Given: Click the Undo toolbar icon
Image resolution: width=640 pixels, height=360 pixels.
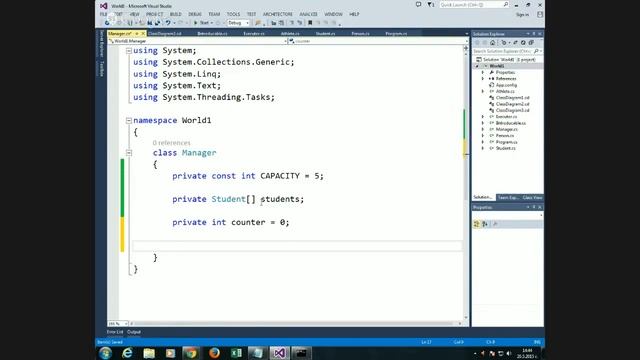Looking at the screenshot, I should [x=168, y=23].
